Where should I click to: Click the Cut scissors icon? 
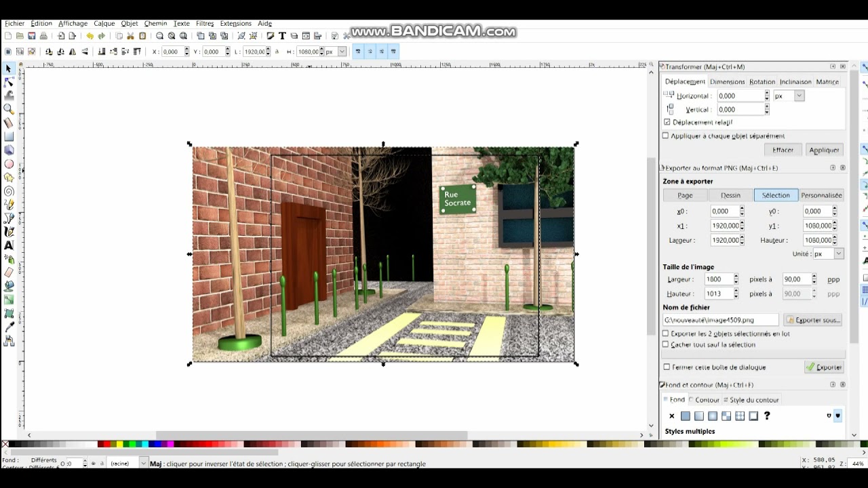tap(130, 36)
